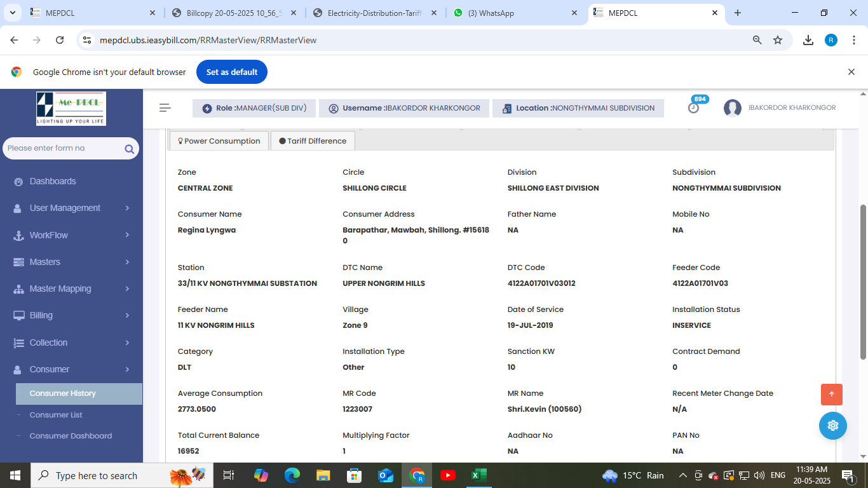Reload the page with the refresh icon
Viewport: 868px width, 488px height.
(x=60, y=40)
